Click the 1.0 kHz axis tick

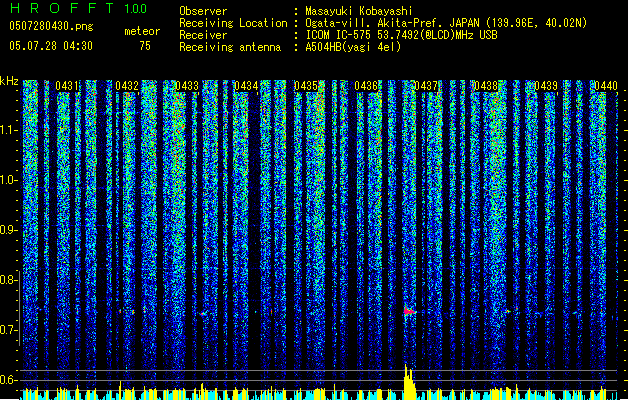click(9, 180)
